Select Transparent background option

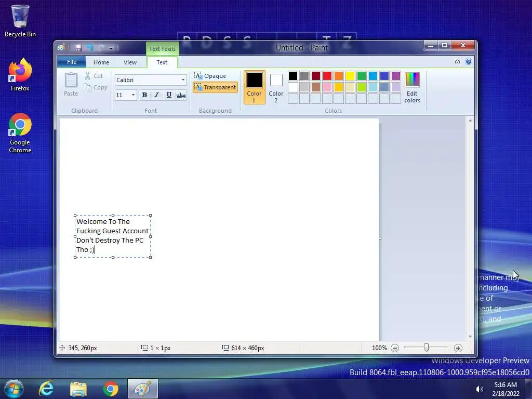215,87
